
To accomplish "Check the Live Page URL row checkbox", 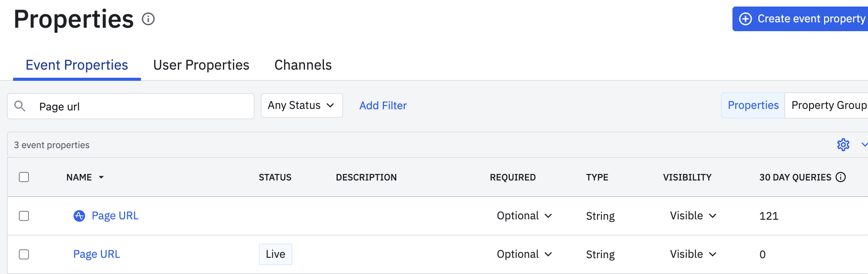I will tap(24, 254).
